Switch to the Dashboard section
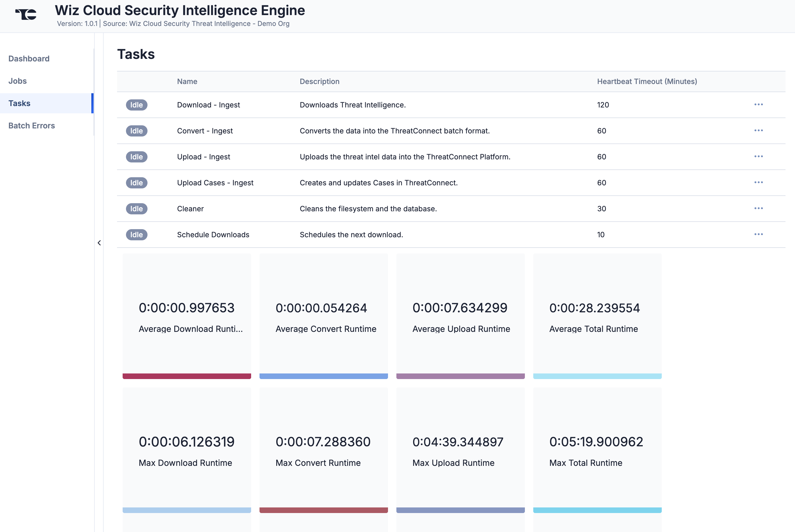 point(28,58)
